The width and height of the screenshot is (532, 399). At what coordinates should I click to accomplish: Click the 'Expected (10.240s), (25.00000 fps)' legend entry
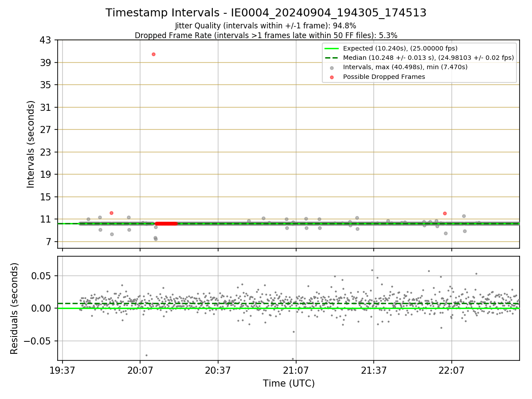pos(400,48)
